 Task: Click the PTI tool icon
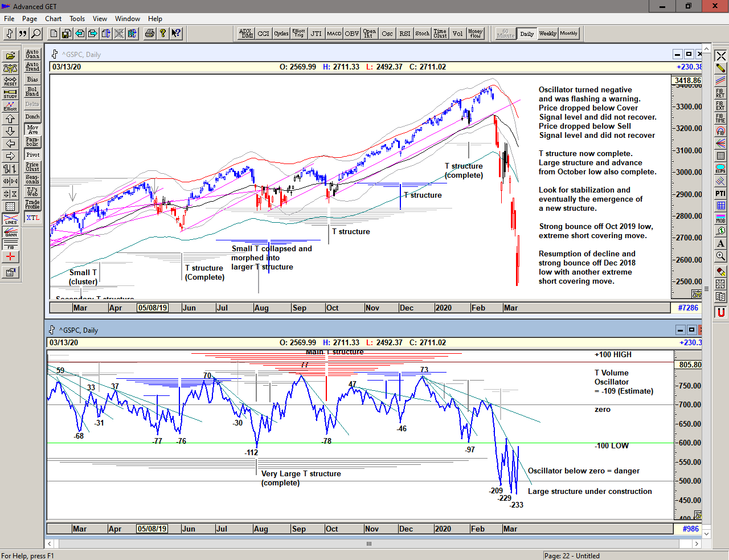pyautogui.click(x=720, y=194)
